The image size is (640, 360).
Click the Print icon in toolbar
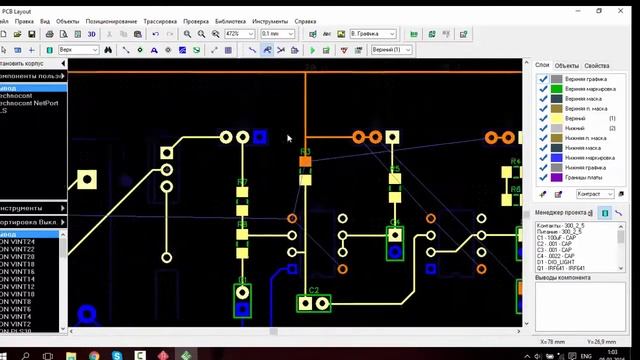(x=49, y=34)
